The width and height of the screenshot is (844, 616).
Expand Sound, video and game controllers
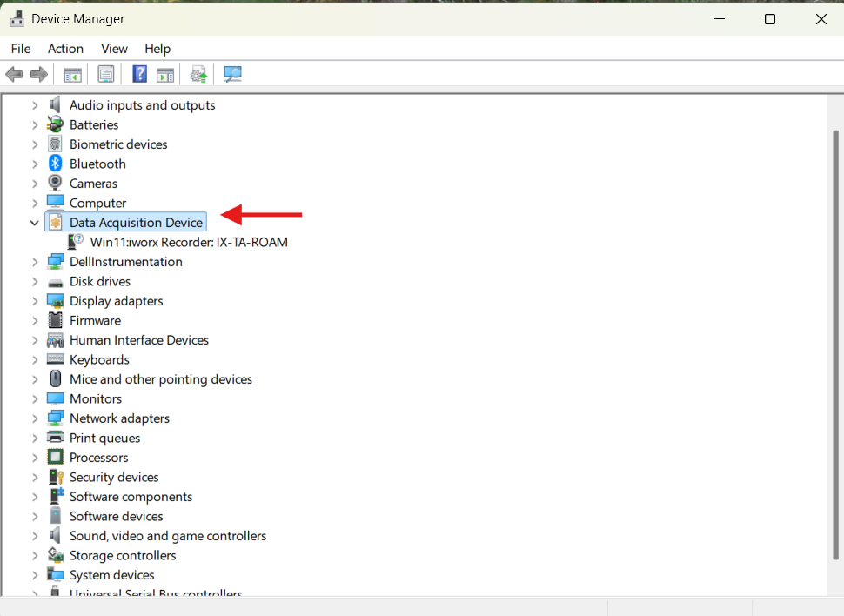35,536
